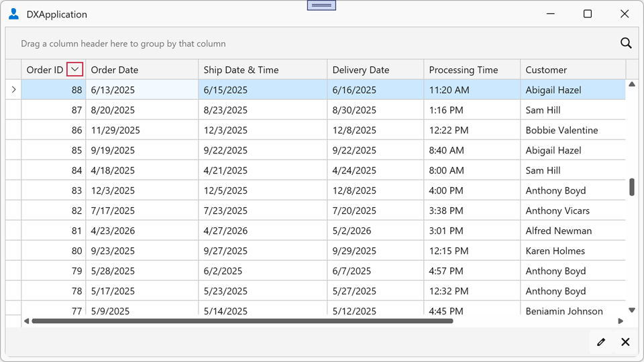Close the DXApplication window
Viewport: 644px width, 362px height.
tap(625, 14)
